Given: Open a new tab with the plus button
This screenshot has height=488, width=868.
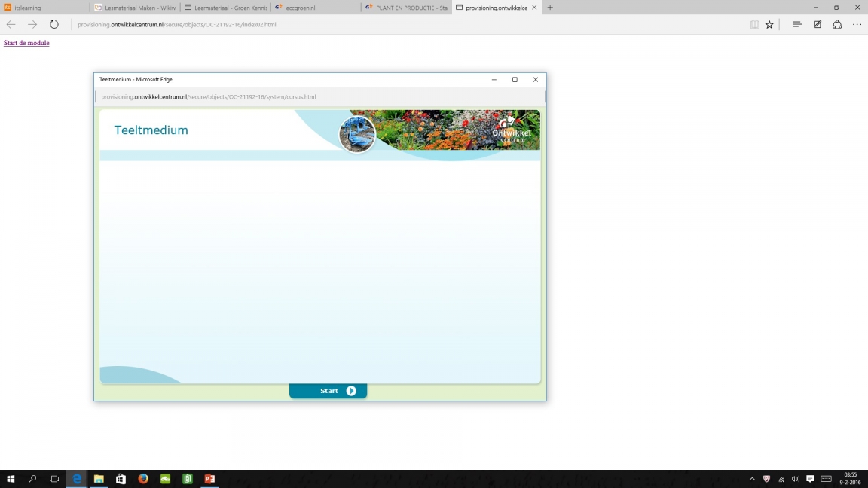Looking at the screenshot, I should (x=550, y=8).
